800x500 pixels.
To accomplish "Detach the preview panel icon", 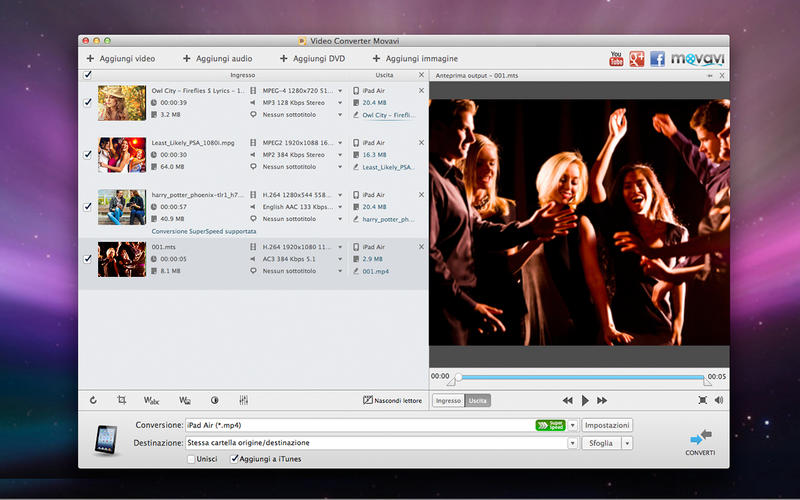I will [x=710, y=76].
